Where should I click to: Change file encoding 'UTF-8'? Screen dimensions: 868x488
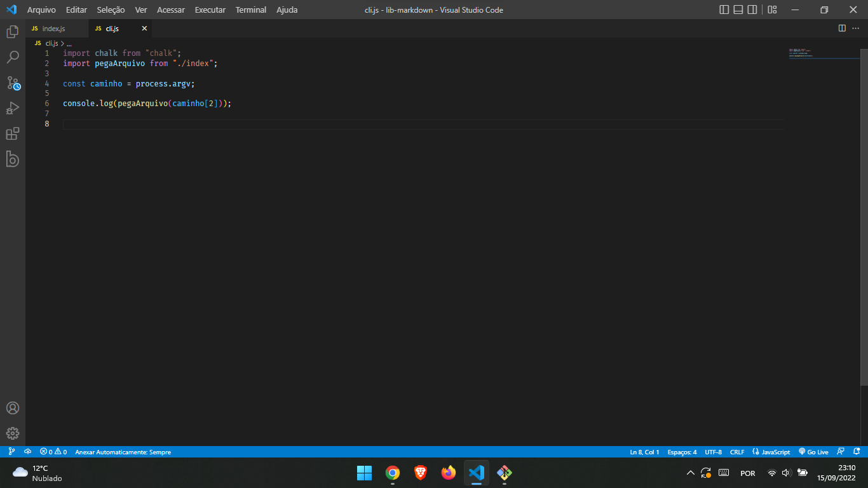(x=713, y=452)
